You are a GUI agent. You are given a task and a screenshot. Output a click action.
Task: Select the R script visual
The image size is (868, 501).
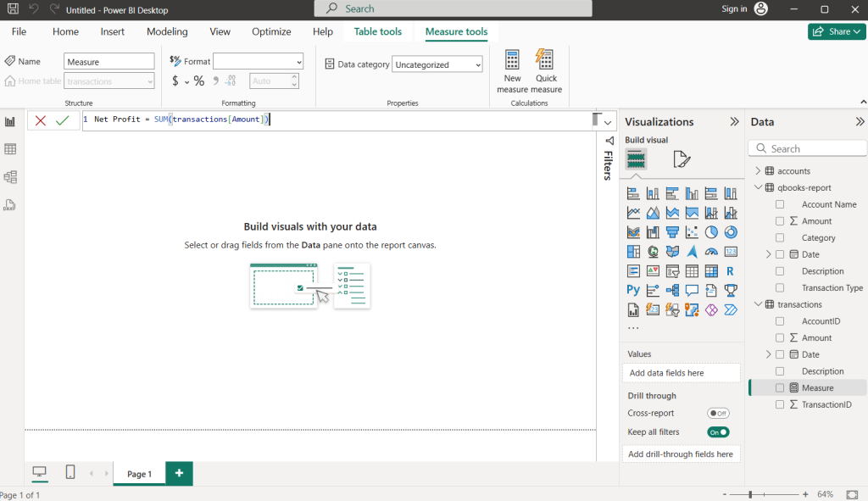click(731, 270)
